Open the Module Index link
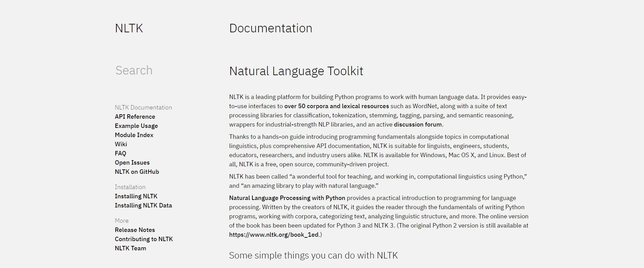 (x=134, y=135)
